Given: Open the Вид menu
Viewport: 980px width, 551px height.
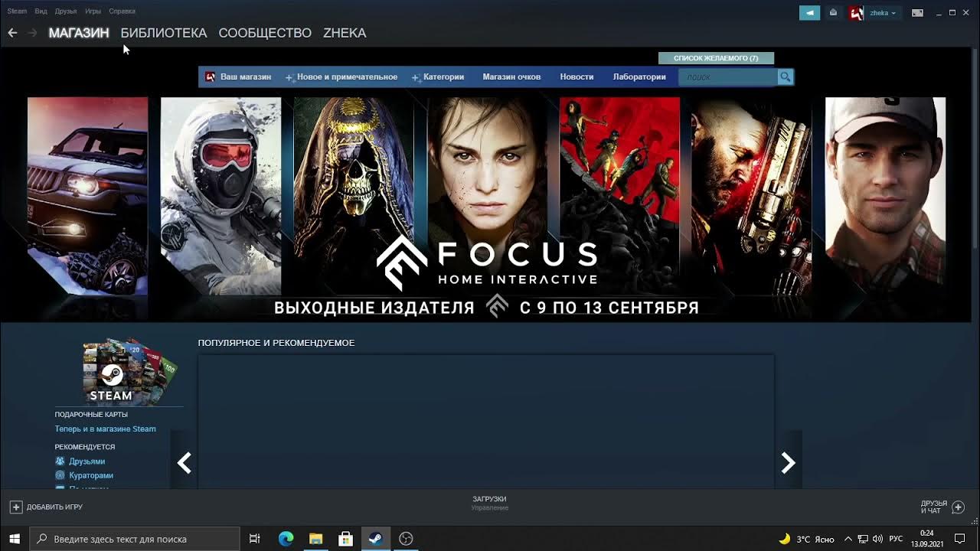Looking at the screenshot, I should tap(41, 11).
